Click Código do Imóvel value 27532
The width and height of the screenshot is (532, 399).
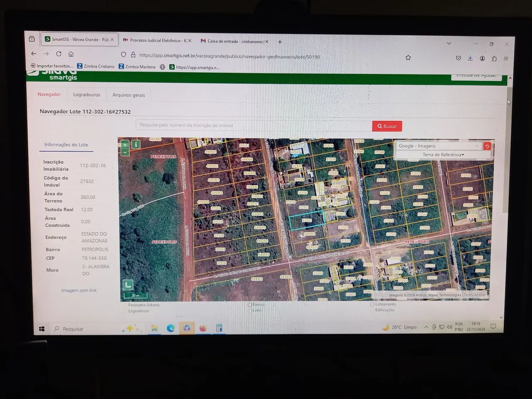[87, 181]
